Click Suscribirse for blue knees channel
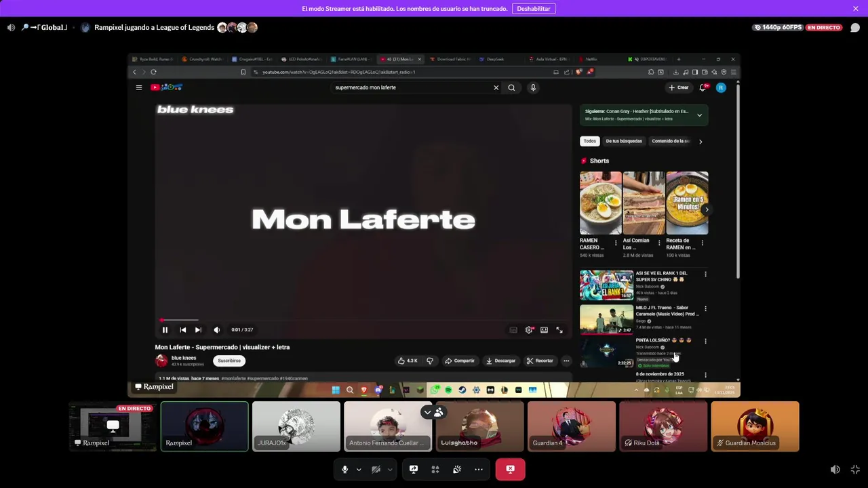This screenshot has width=868, height=488. 229,361
